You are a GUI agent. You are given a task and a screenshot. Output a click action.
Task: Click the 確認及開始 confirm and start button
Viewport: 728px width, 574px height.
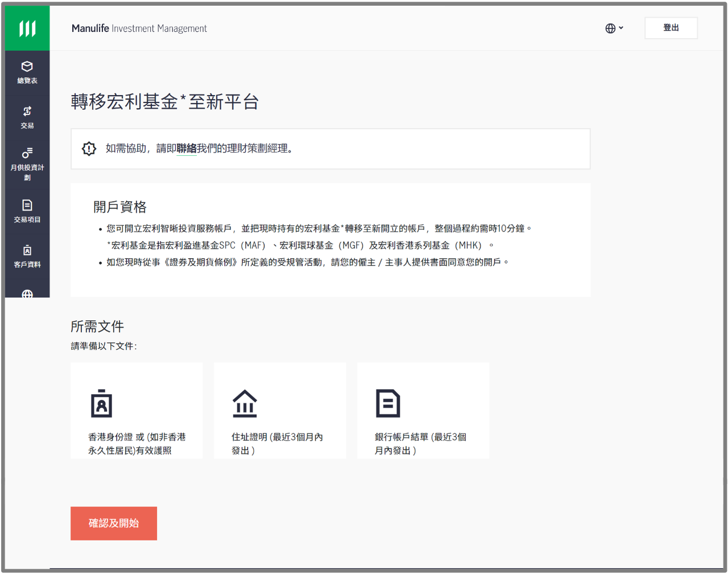point(114,523)
